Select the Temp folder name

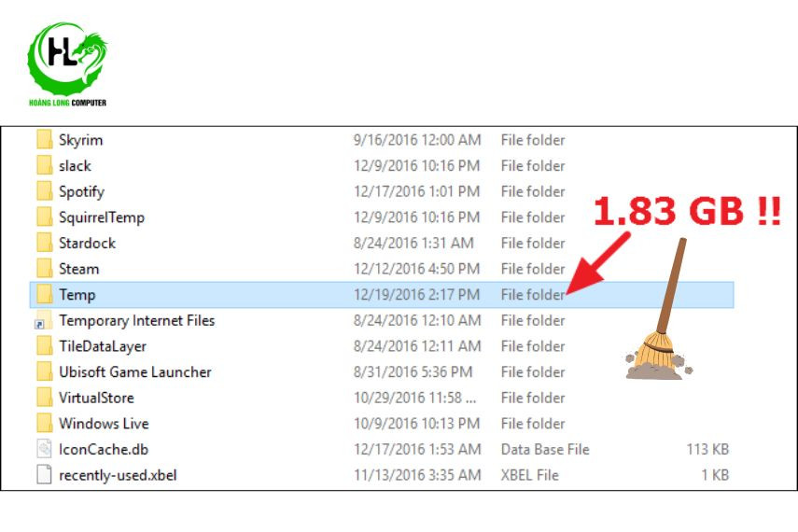pyautogui.click(x=77, y=295)
